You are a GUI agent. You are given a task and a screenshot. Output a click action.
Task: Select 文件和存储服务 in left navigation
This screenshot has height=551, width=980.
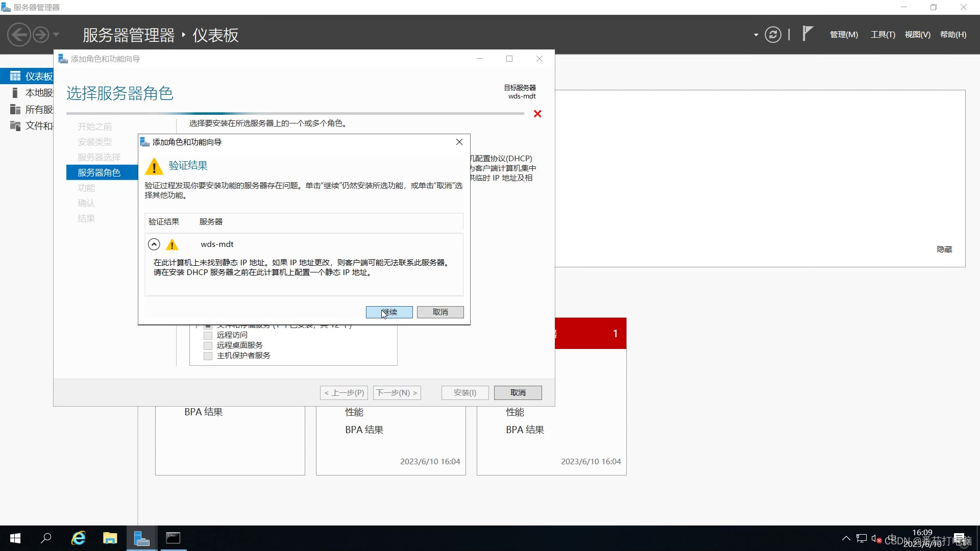(x=27, y=126)
